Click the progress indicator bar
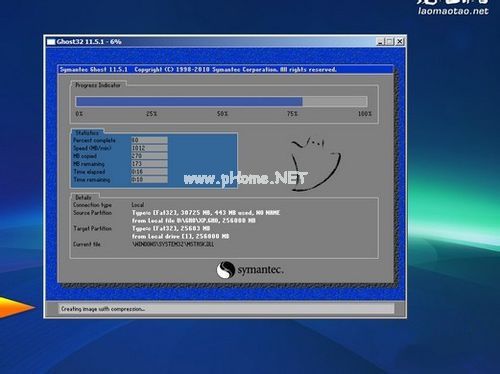The image size is (500, 374). (x=222, y=101)
